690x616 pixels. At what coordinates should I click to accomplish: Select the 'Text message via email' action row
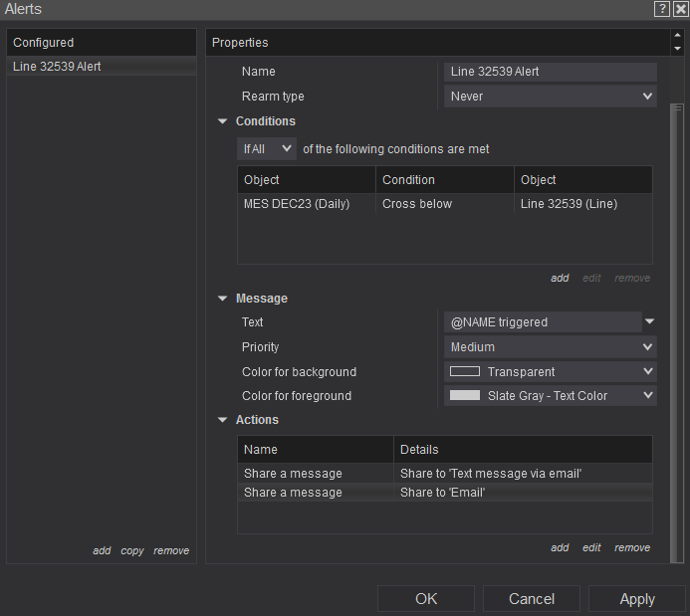tap(443, 473)
